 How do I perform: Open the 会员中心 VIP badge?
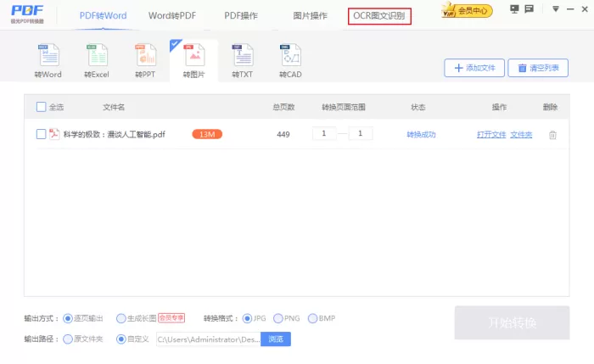point(467,10)
